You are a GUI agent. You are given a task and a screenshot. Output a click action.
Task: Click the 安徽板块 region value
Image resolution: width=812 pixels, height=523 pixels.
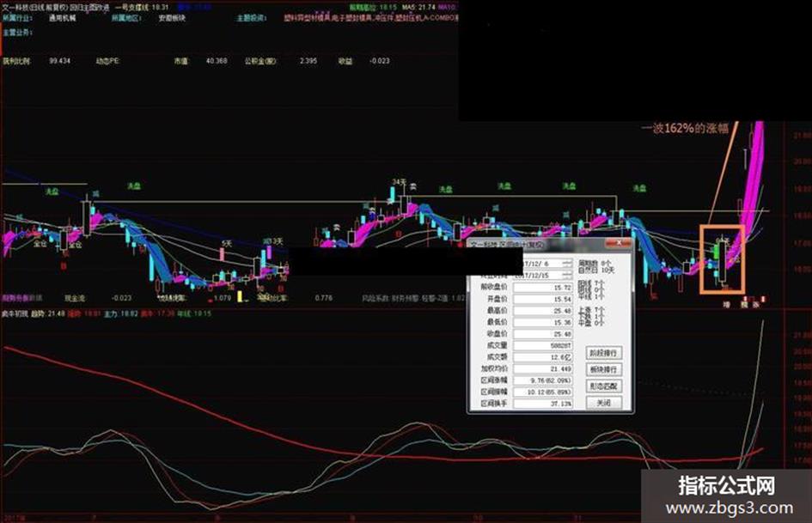(x=171, y=18)
